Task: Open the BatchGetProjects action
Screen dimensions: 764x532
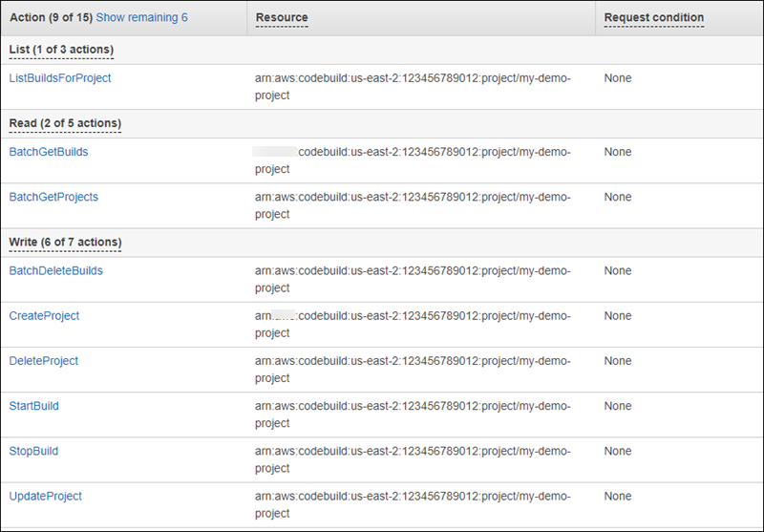Action: pyautogui.click(x=53, y=197)
